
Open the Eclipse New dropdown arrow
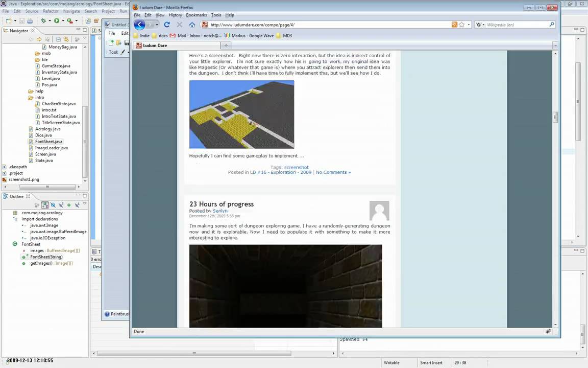click(x=15, y=20)
